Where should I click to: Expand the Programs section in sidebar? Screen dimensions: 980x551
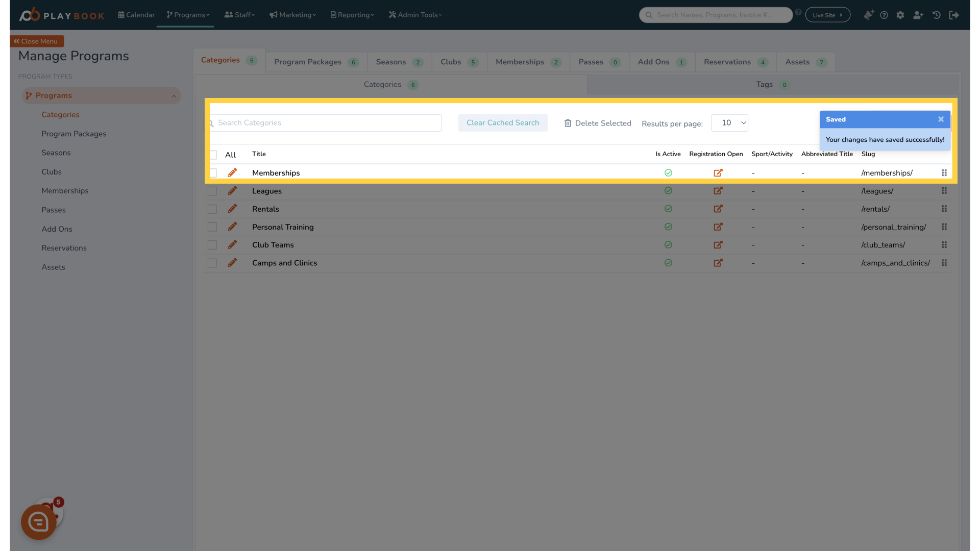pyautogui.click(x=173, y=95)
